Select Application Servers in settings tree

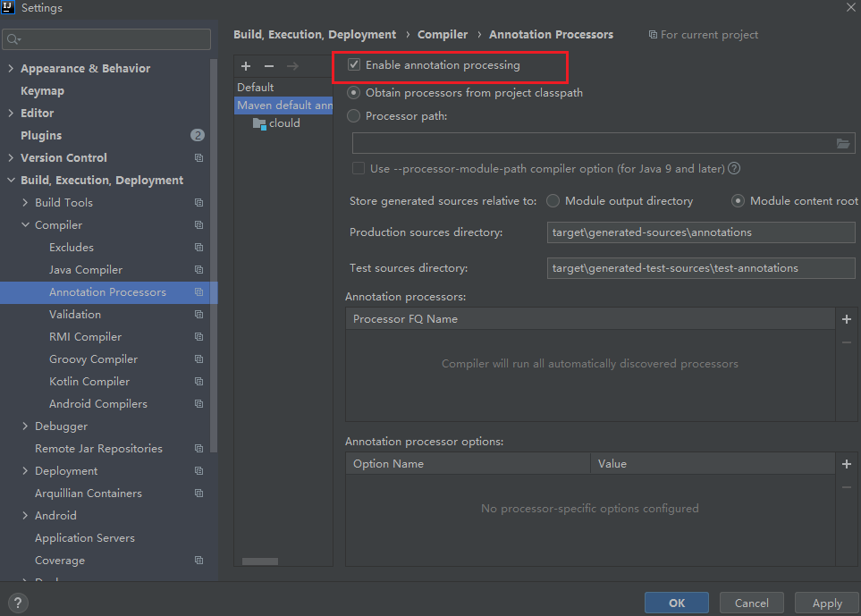[x=85, y=538]
